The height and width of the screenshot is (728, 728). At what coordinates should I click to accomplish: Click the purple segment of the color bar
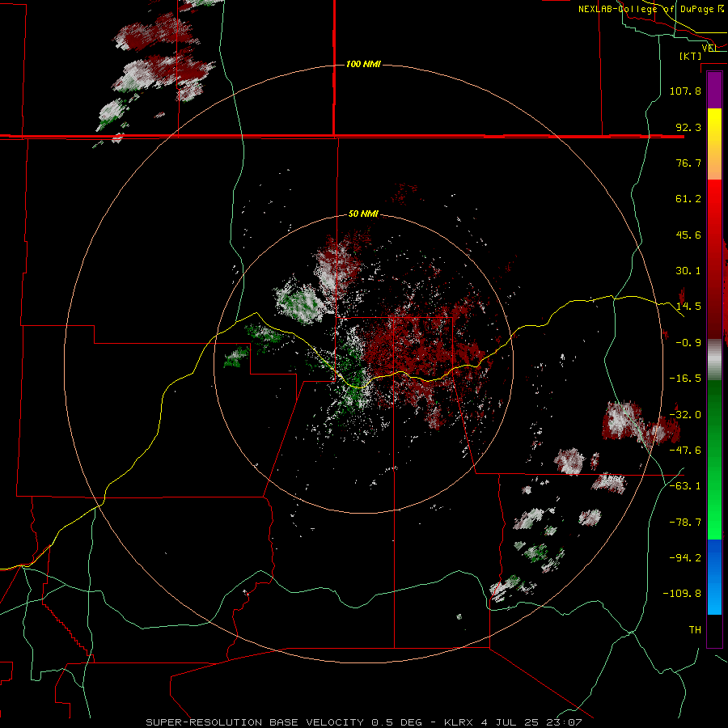tap(714, 90)
